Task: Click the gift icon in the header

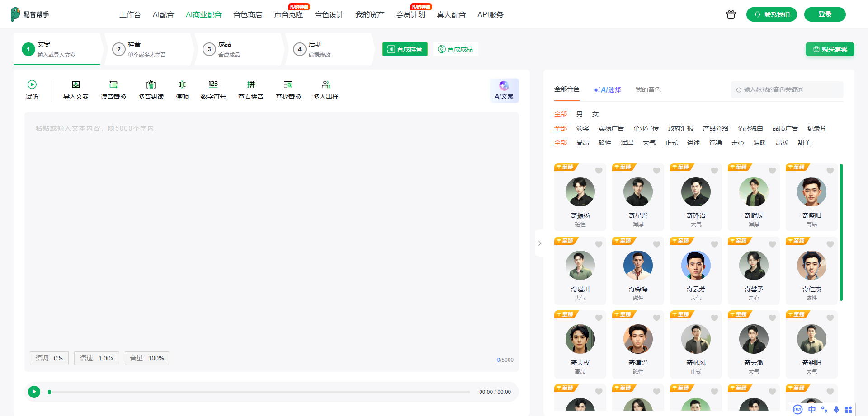Action: pos(731,14)
